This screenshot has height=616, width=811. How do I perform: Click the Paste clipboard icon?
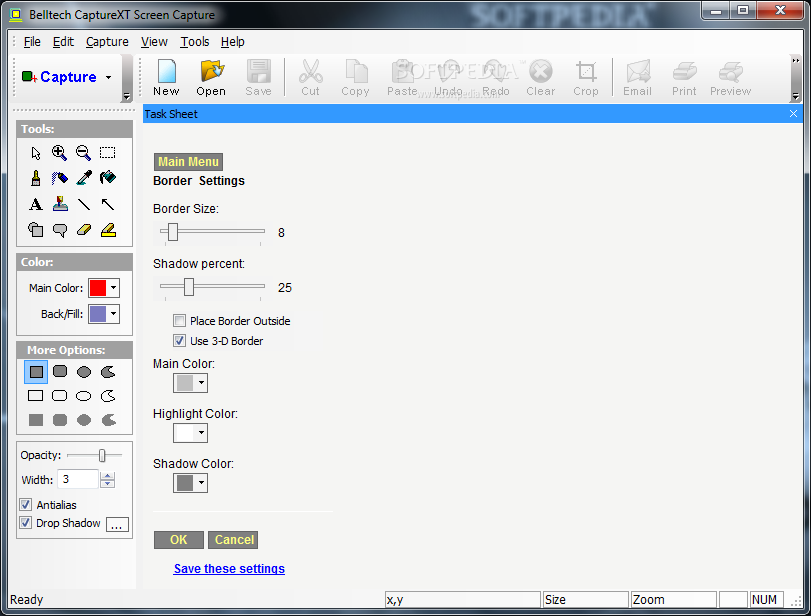tap(402, 77)
